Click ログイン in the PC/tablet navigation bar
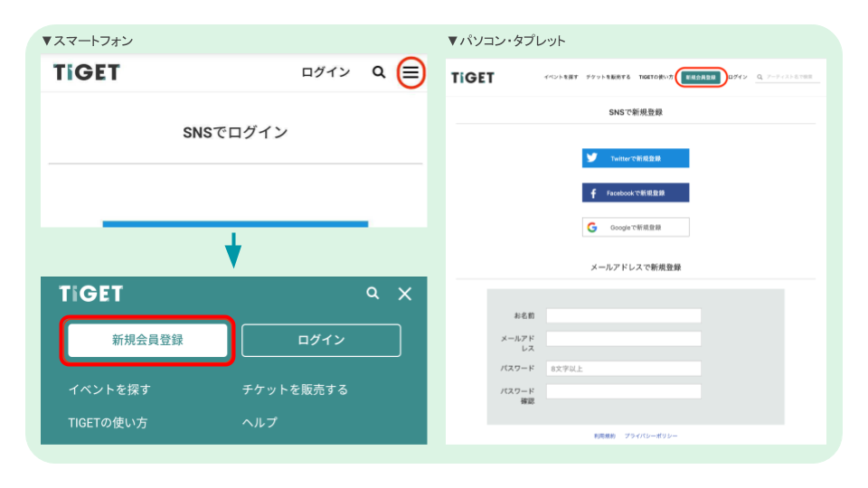Screen dimensions: 868x488 (738, 77)
